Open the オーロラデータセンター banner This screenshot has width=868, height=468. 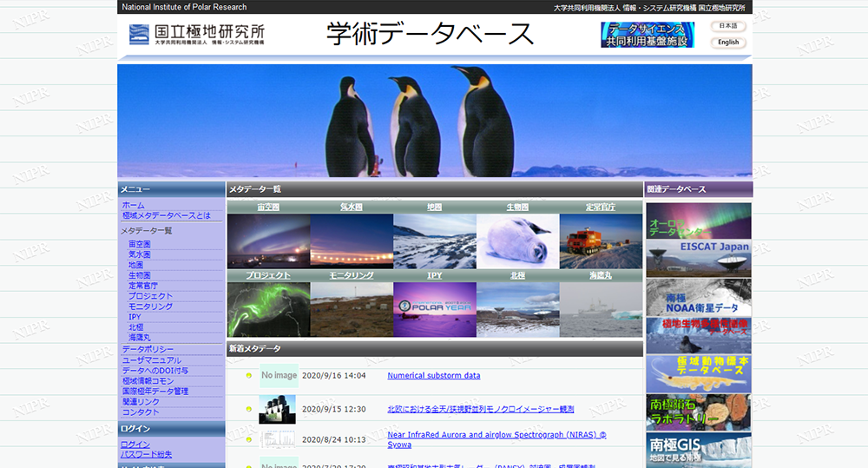[x=699, y=221]
